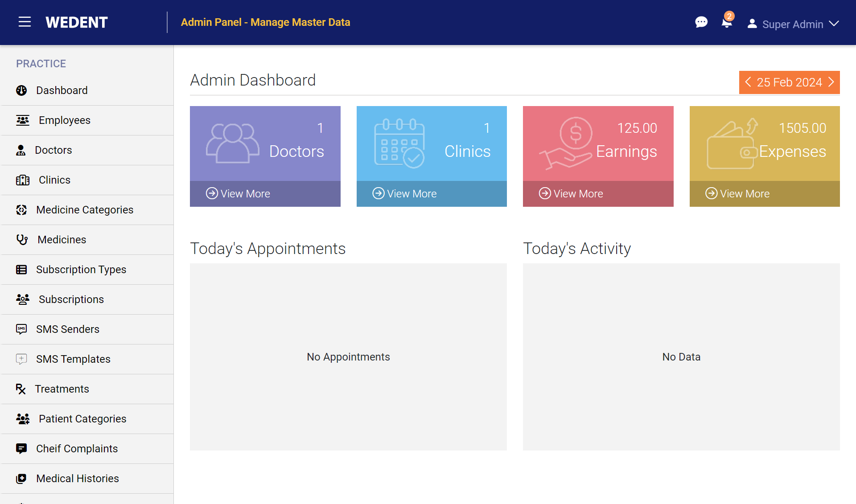Open Medicine Categories menu item

84,210
